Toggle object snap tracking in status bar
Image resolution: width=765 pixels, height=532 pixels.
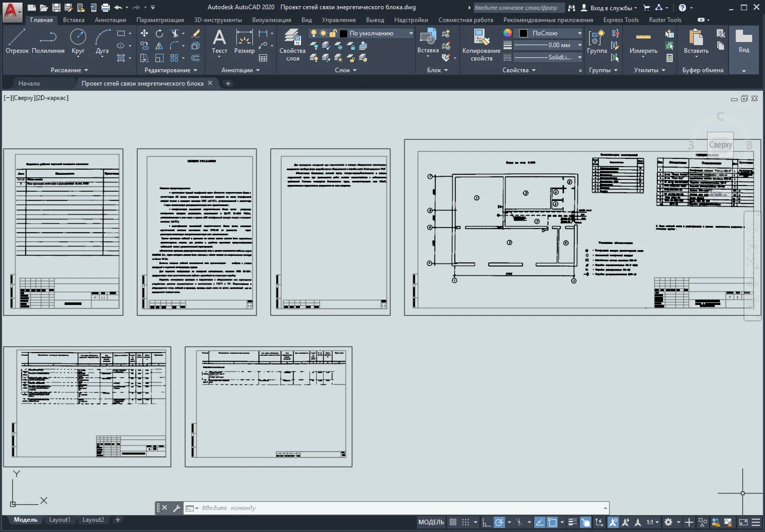click(539, 522)
